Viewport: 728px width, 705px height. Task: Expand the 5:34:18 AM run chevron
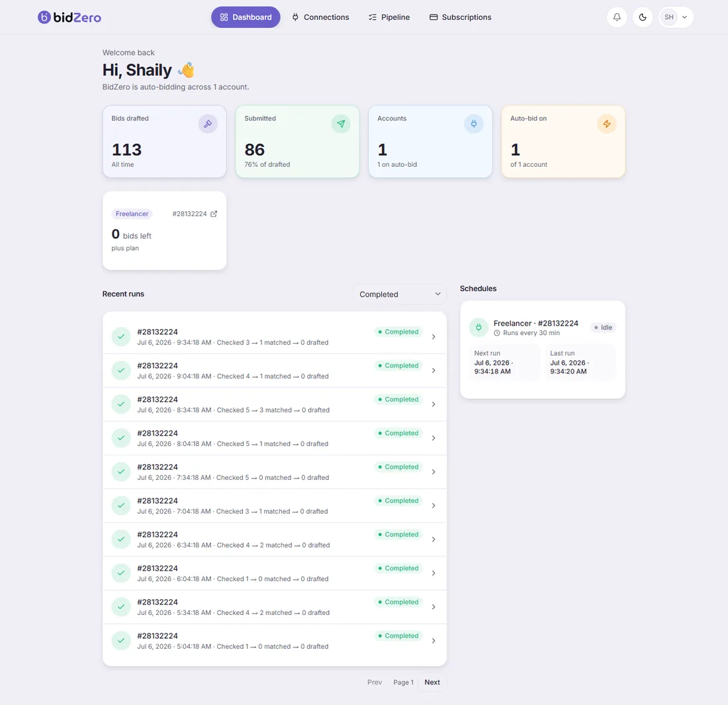[x=433, y=607]
